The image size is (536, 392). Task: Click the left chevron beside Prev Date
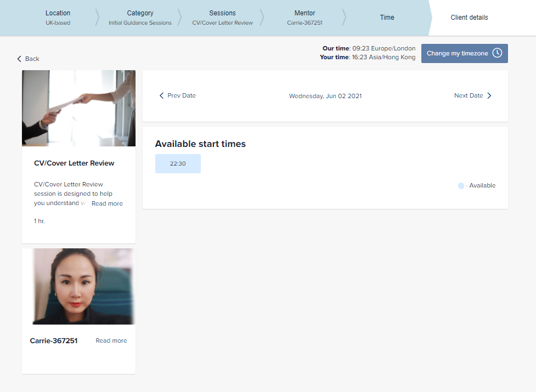161,95
